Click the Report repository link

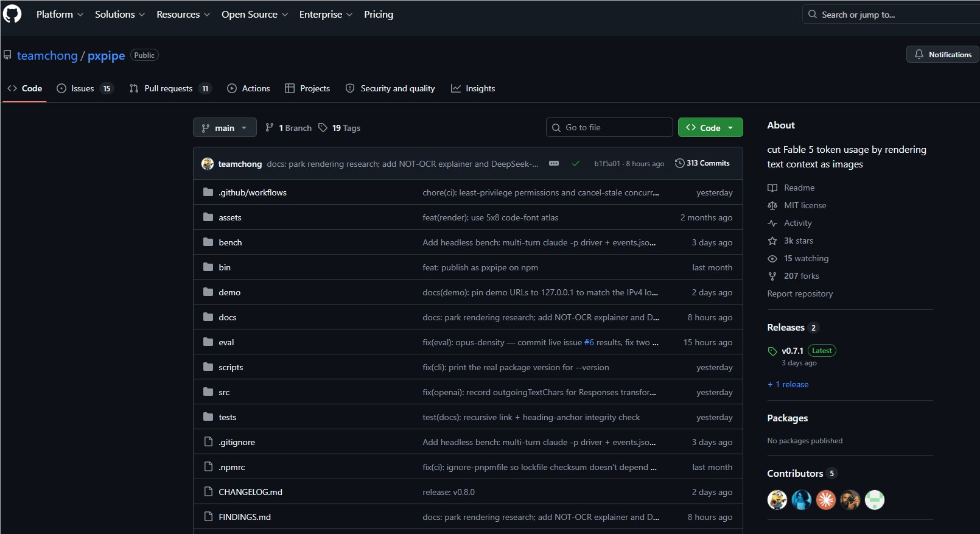800,293
